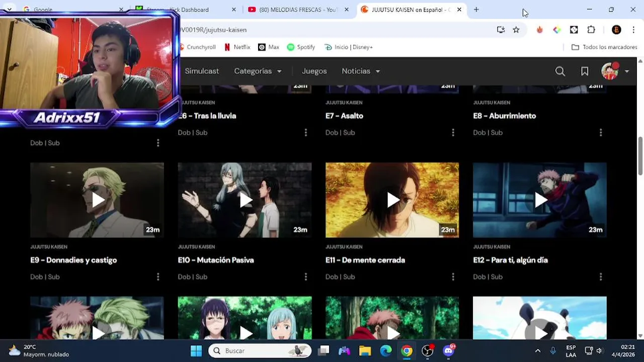The image size is (644, 362).
Task: Open the tab search dropdown arrow
Action: point(9,10)
